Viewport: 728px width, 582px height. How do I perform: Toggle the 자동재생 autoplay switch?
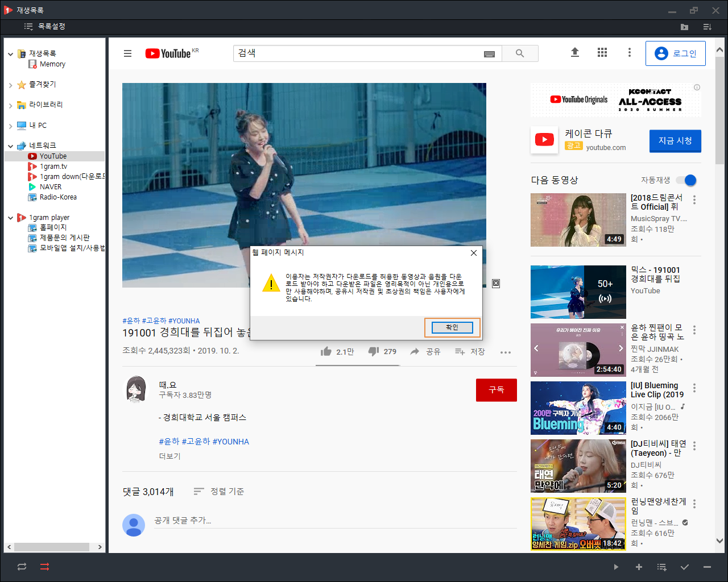coord(686,180)
